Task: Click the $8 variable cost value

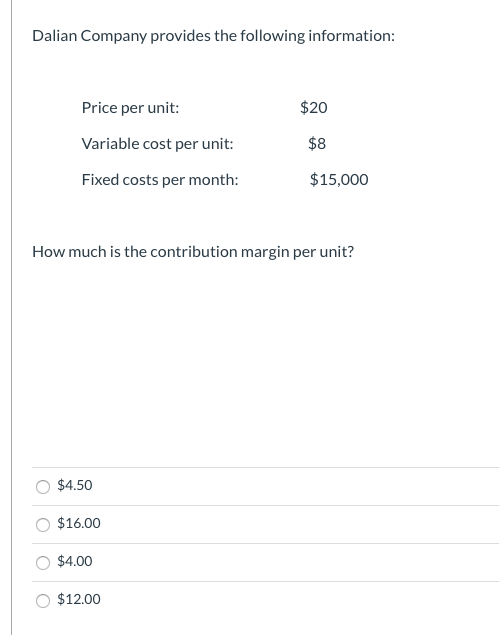Action: pyautogui.click(x=317, y=143)
